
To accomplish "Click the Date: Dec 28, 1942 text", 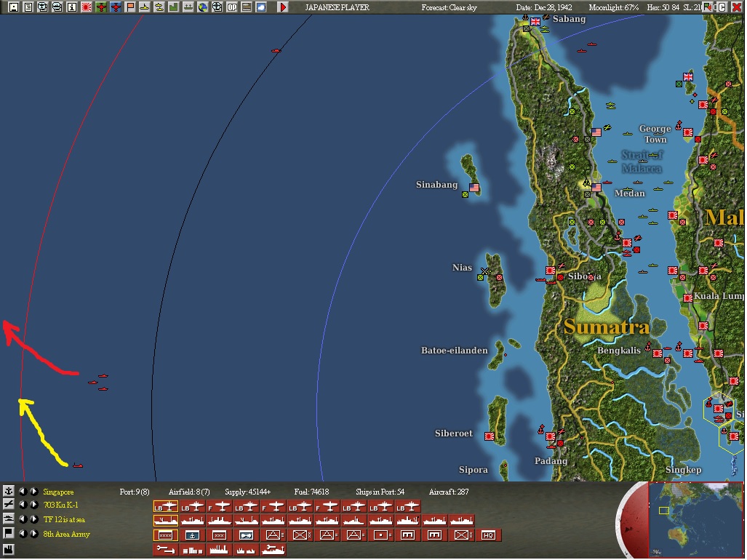I will point(544,7).
